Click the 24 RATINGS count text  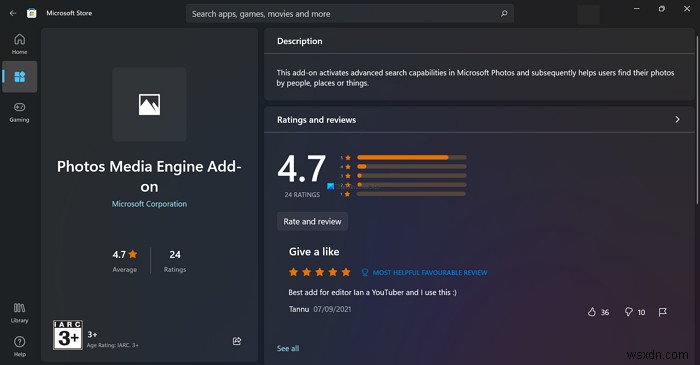point(302,195)
